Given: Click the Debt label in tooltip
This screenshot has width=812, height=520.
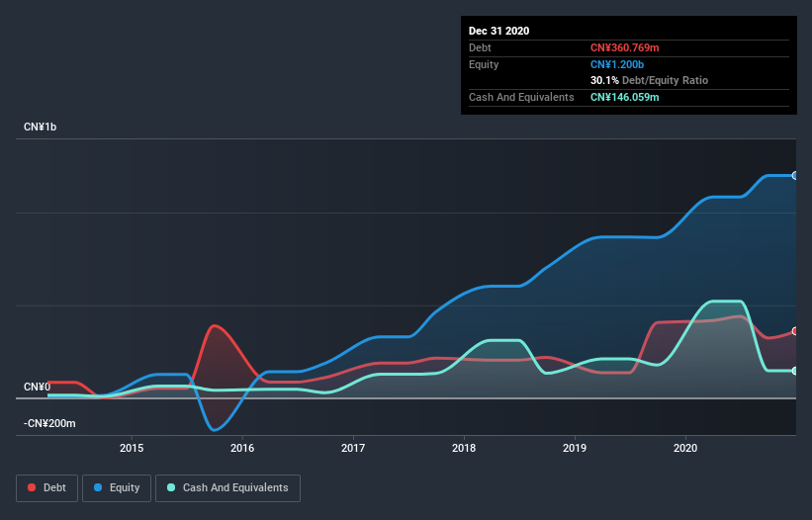Looking at the screenshot, I should click(480, 48).
